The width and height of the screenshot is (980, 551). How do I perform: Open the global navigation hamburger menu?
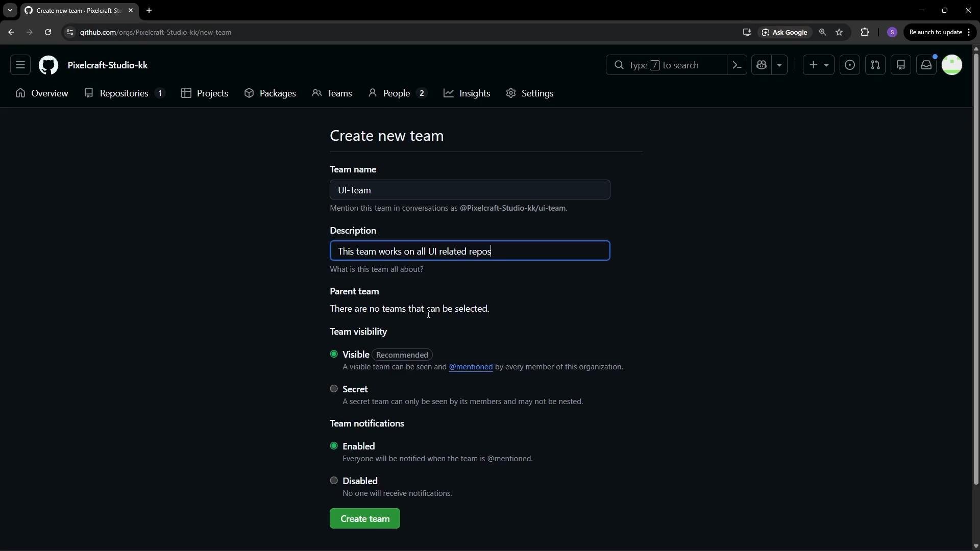click(x=20, y=65)
